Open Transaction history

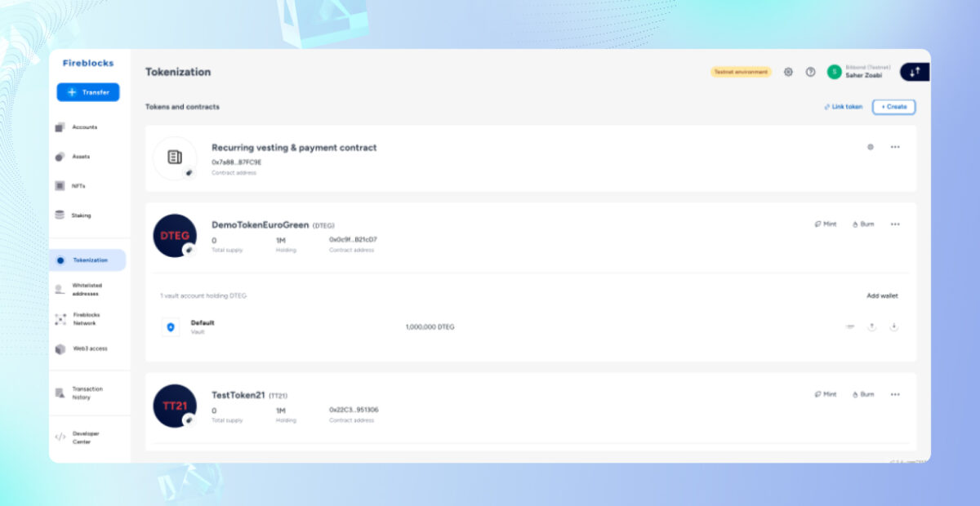pyautogui.click(x=86, y=393)
